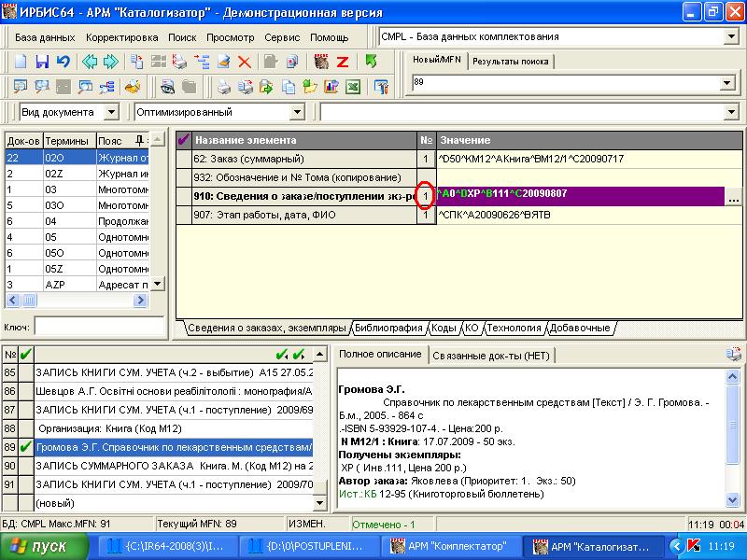747x560 pixels.
Task: Click the Excel export icon
Action: (353, 87)
